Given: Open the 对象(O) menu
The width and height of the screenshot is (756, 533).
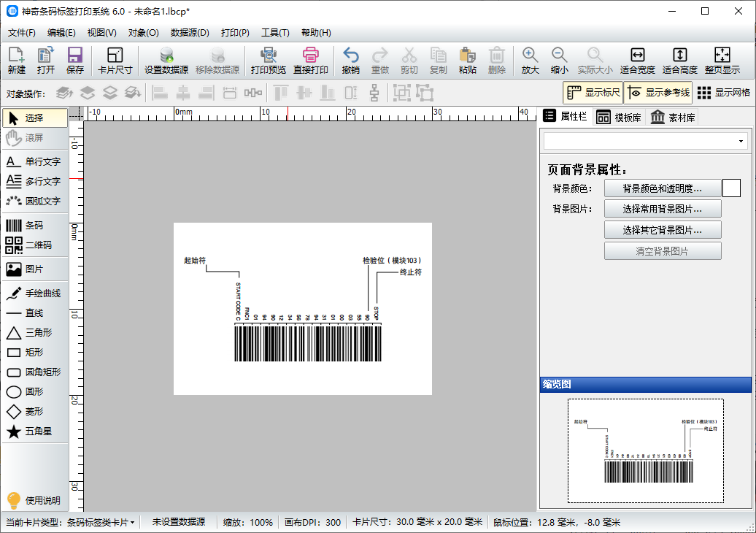Looking at the screenshot, I should pos(143,33).
